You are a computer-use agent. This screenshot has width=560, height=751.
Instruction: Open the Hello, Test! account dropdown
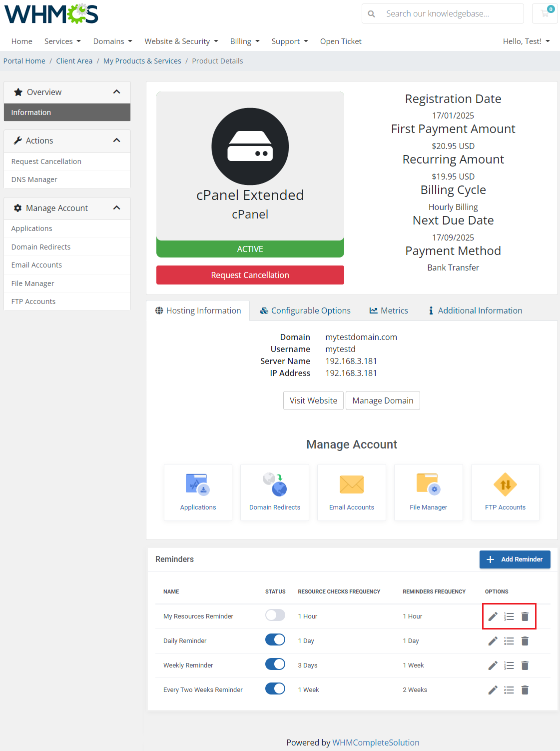527,41
